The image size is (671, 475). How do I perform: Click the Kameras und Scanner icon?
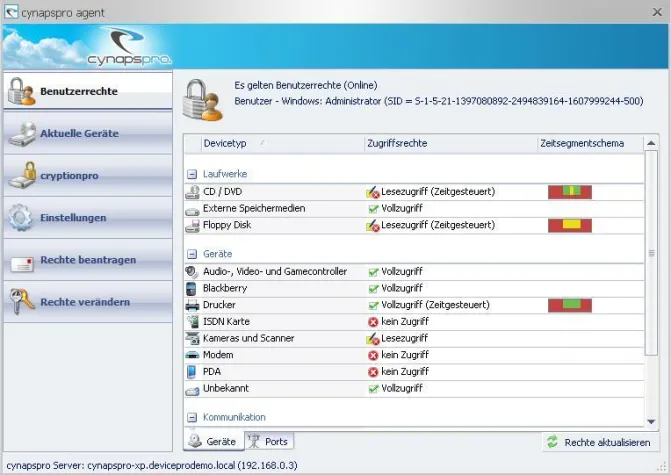click(193, 338)
